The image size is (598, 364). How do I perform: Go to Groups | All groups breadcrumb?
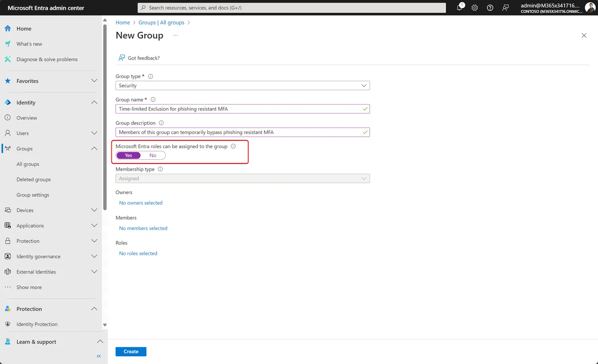(x=161, y=22)
